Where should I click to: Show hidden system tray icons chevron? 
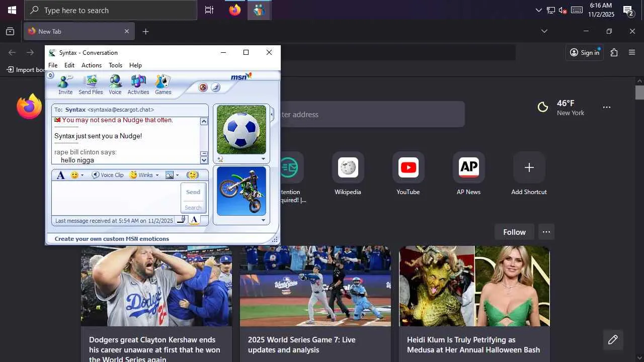(538, 10)
